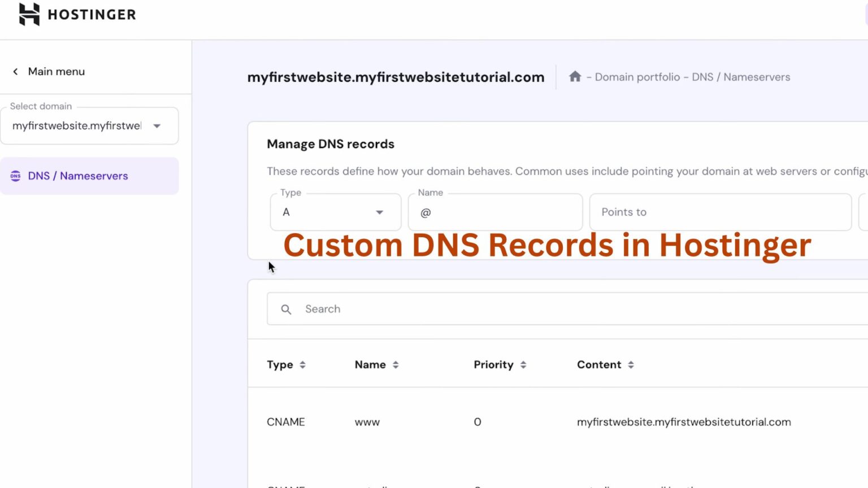Sort records using the Priority column arrows
The image size is (868, 488).
coord(523,364)
